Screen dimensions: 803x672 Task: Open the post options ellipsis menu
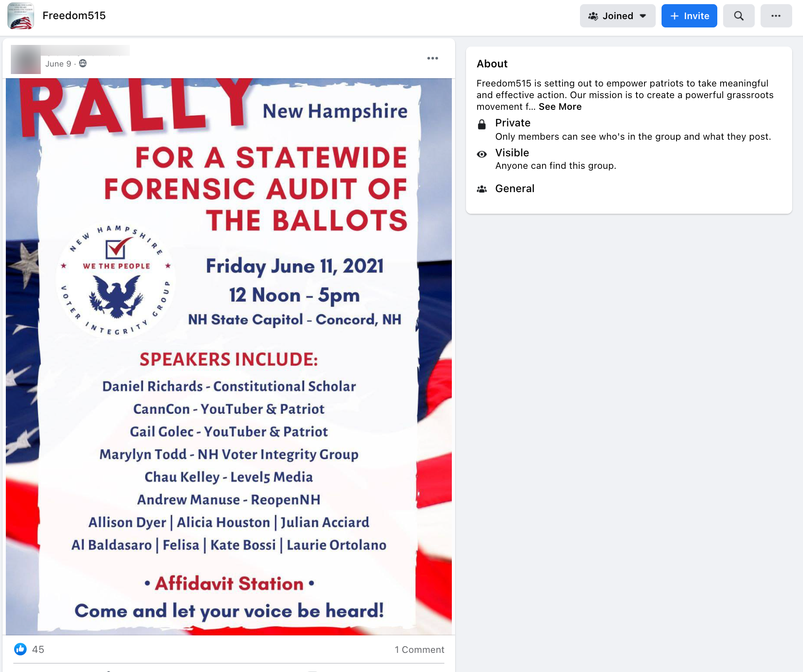(433, 58)
